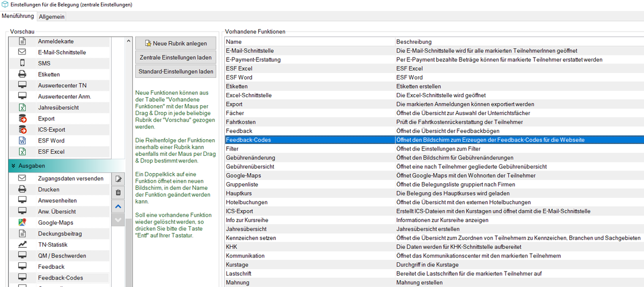Select the ESF Excel function row
Viewport: 644px width, 287px height.
[434, 68]
